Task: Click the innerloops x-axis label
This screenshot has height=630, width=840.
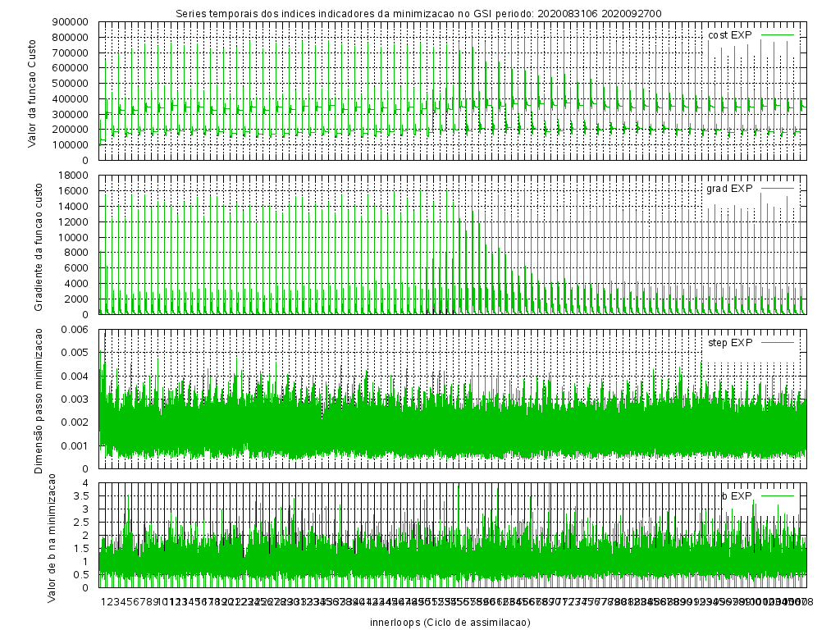Action: [450, 622]
